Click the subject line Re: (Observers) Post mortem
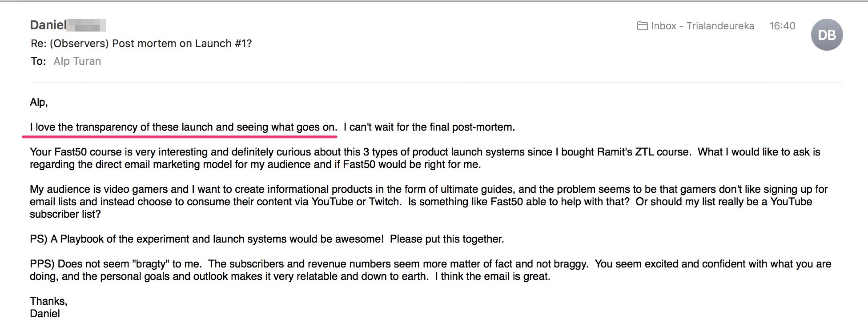Image resolution: width=868 pixels, height=327 pixels. click(x=141, y=44)
